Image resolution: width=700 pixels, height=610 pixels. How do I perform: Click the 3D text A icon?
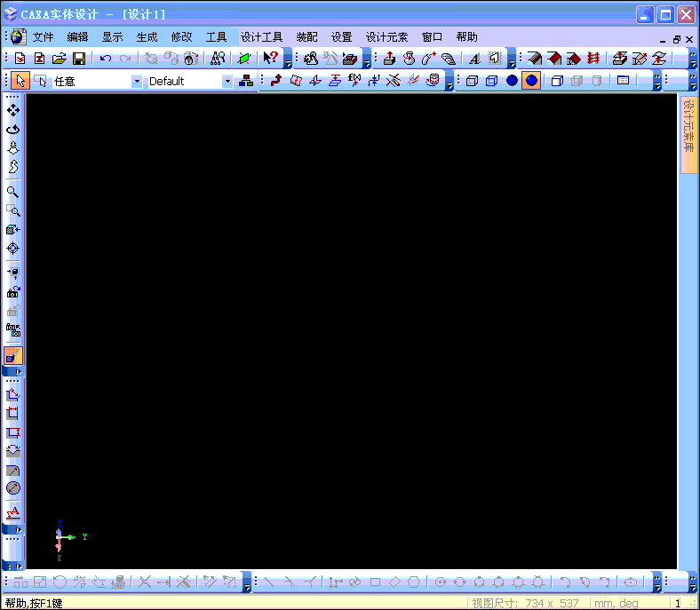click(474, 59)
